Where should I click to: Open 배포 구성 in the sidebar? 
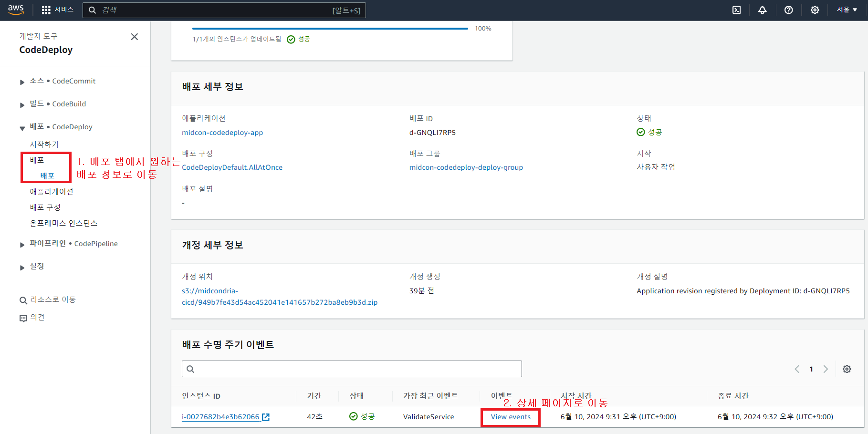(45, 207)
